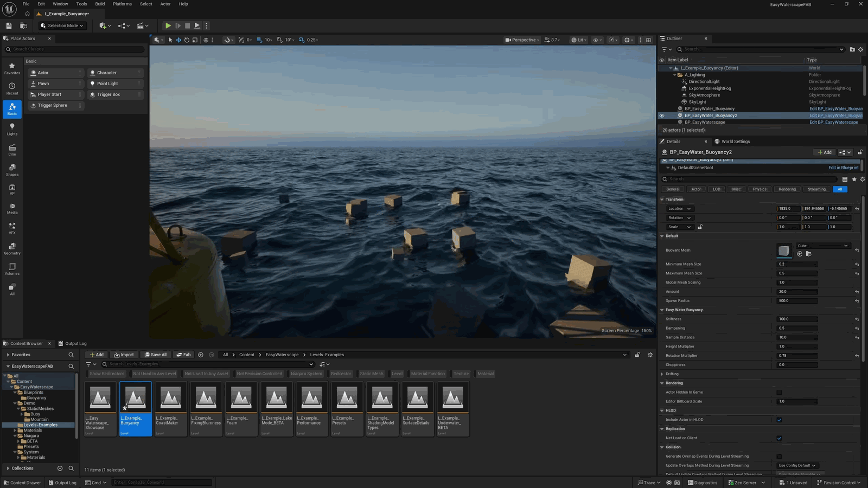Save the current level via toolbar icon
868x488 pixels.
pyautogui.click(x=9, y=25)
